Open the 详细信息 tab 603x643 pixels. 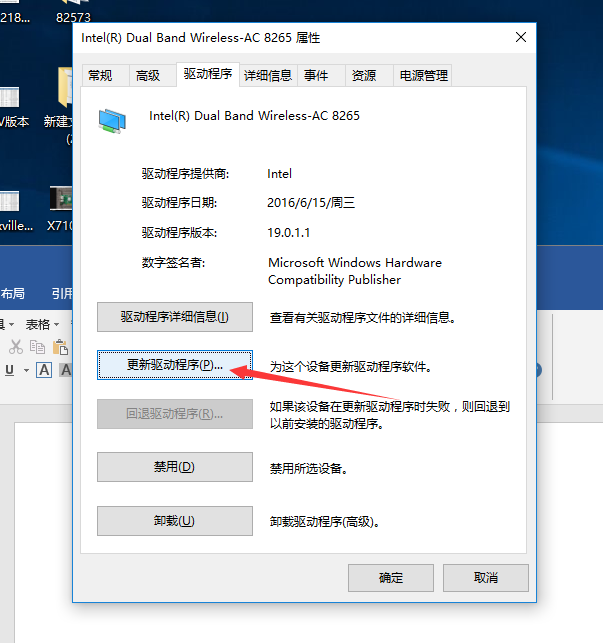pyautogui.click(x=268, y=75)
